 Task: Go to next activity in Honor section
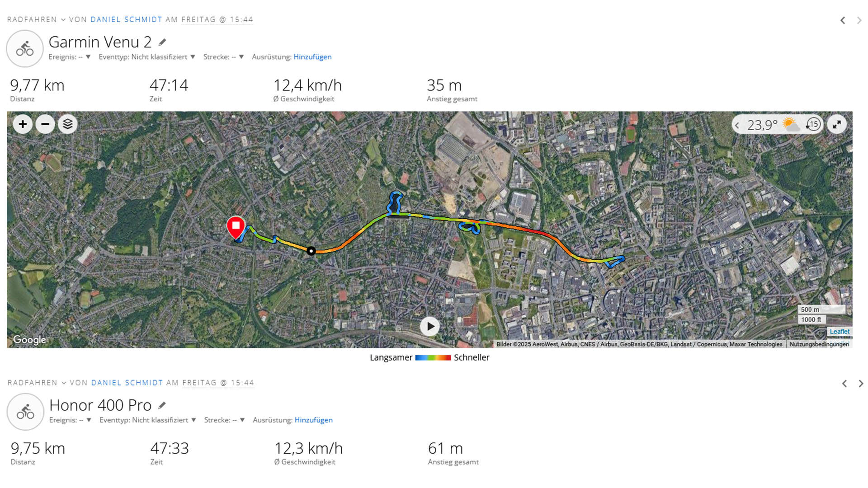click(861, 384)
